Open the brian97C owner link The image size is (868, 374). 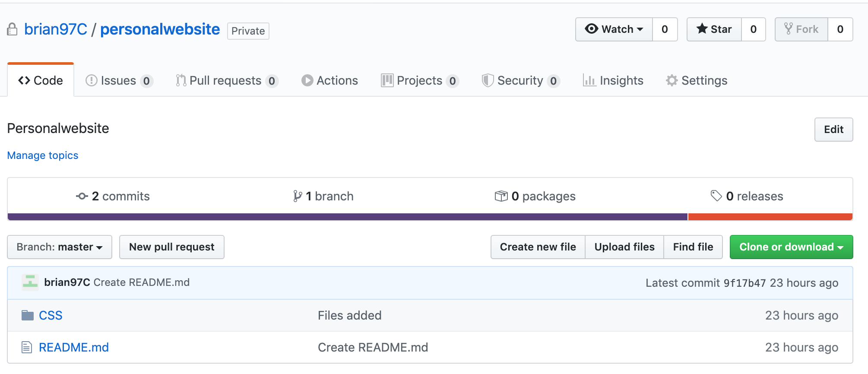(56, 29)
